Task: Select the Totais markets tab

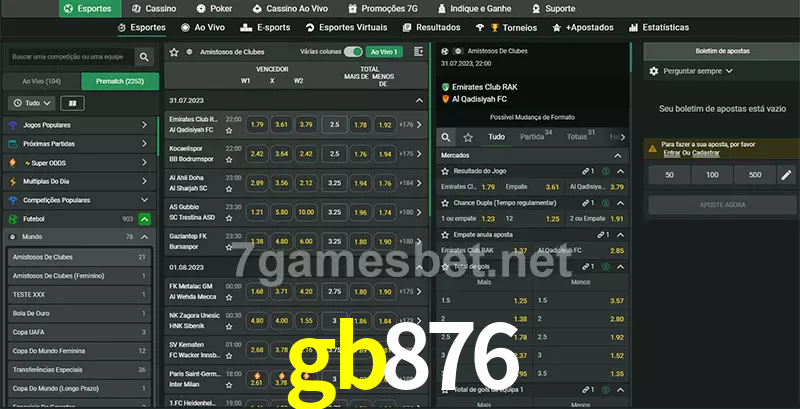Action: pyautogui.click(x=581, y=137)
